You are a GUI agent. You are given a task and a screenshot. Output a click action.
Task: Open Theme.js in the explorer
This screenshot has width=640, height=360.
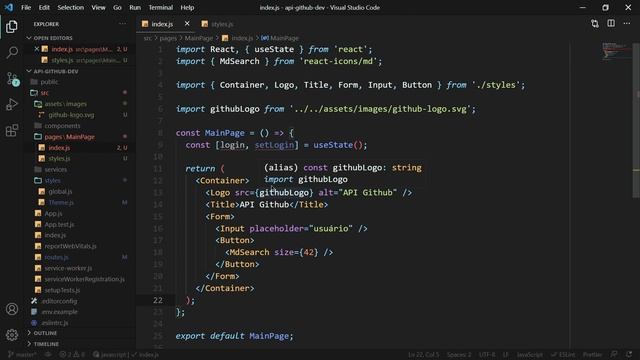pyautogui.click(x=80, y=202)
